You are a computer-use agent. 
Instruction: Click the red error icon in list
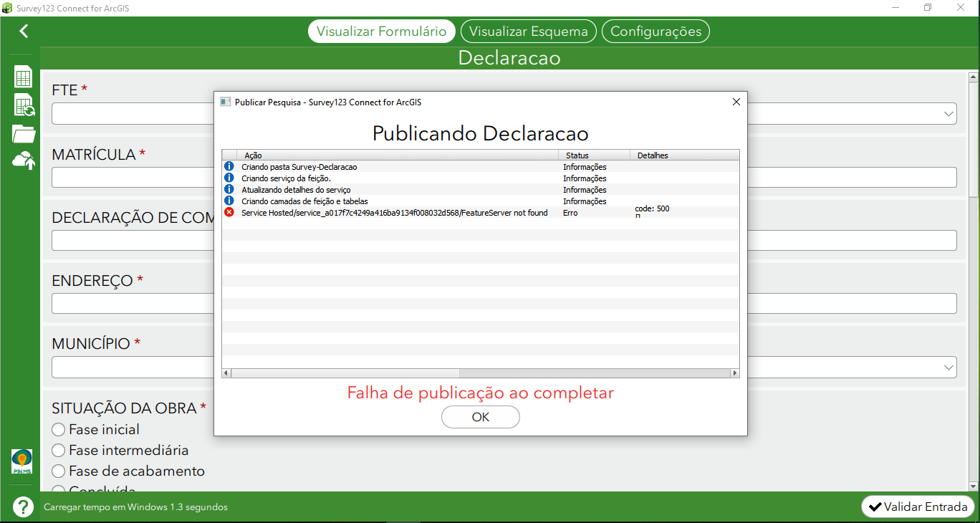tap(229, 213)
